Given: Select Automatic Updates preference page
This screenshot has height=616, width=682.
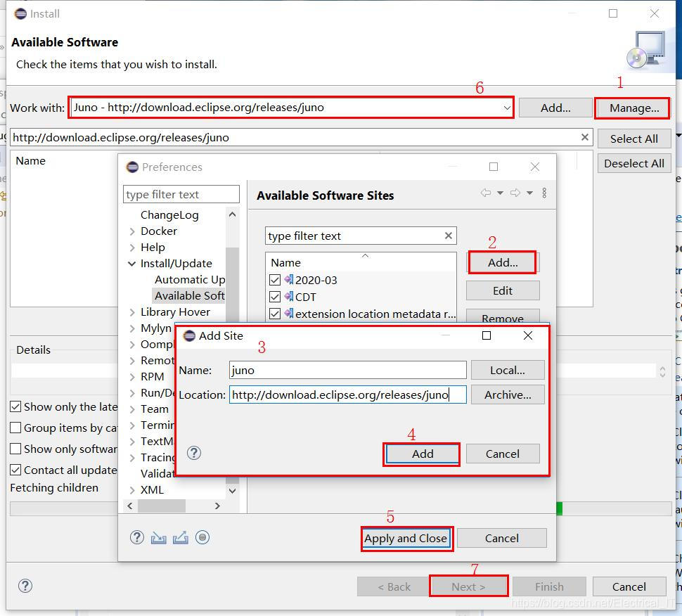Looking at the screenshot, I should click(x=190, y=279).
